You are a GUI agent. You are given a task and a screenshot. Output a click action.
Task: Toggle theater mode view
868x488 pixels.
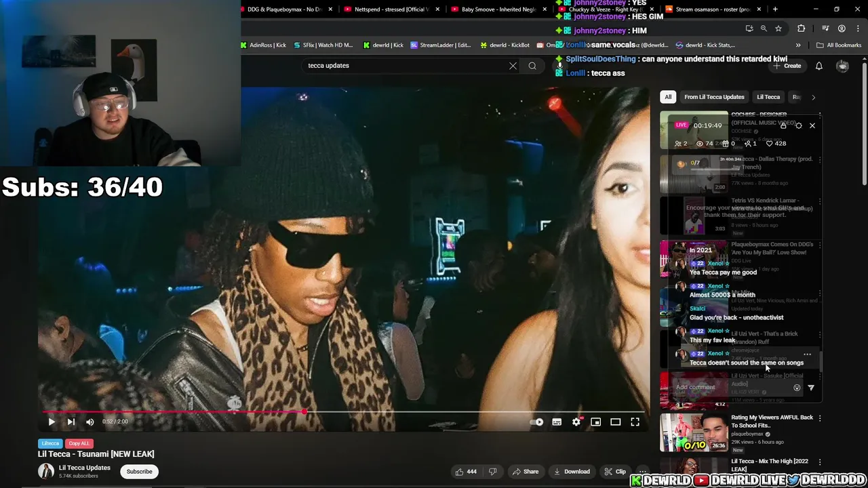click(615, 422)
